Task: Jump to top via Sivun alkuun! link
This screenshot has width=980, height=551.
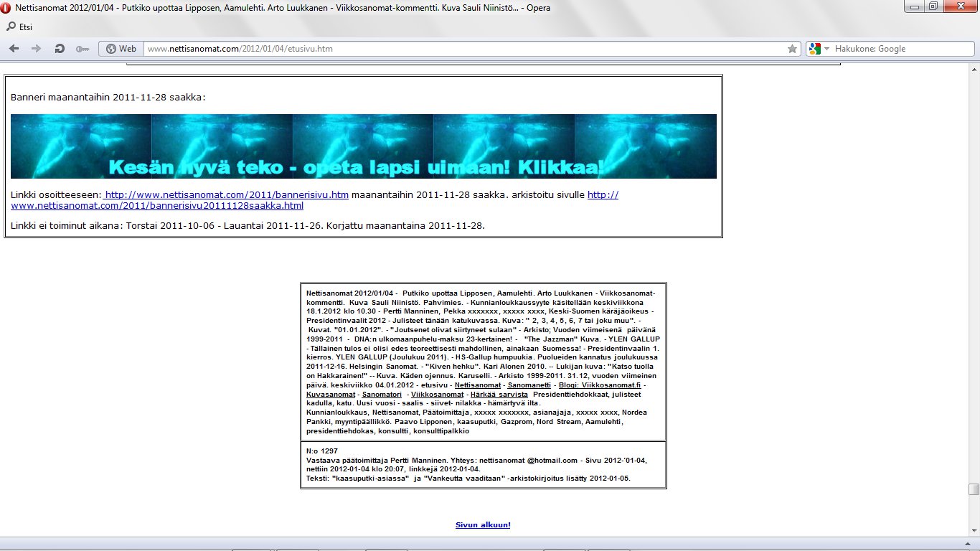Action: pyautogui.click(x=483, y=525)
